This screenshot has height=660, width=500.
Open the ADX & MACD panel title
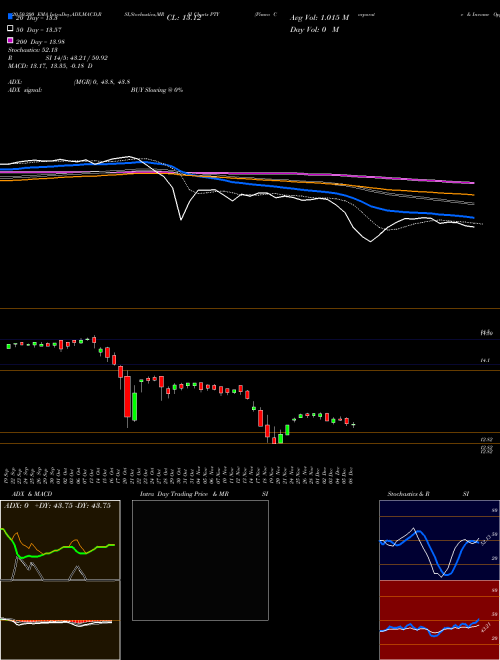coord(32,494)
